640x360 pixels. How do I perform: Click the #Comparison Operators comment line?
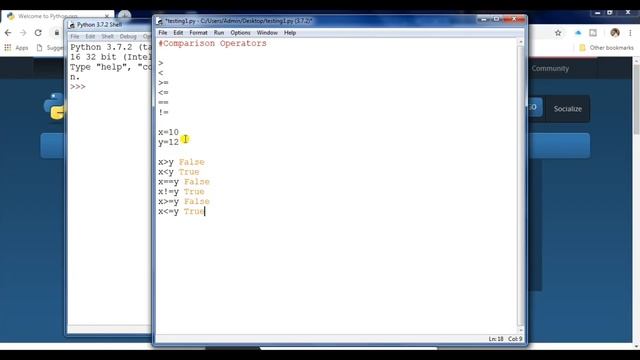click(212, 43)
